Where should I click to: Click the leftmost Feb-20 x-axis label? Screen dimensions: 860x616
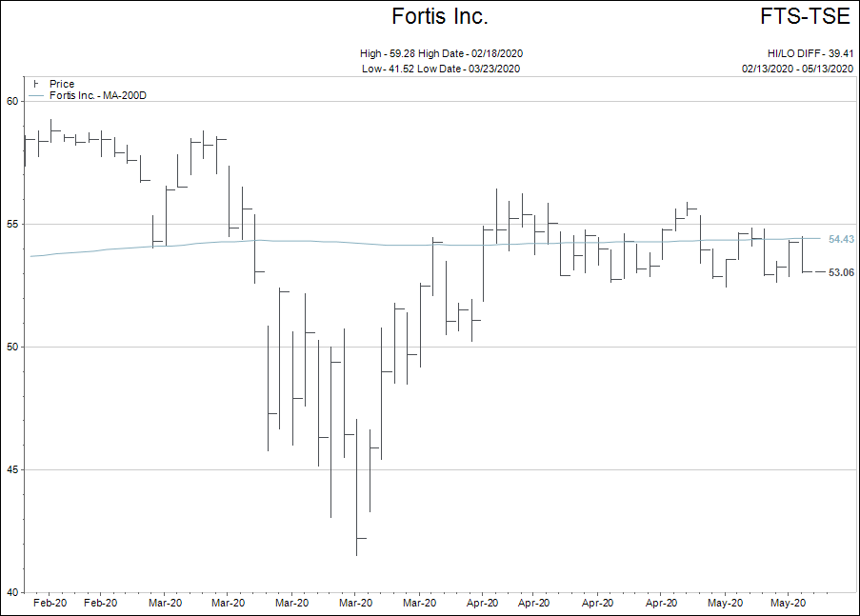(50, 603)
